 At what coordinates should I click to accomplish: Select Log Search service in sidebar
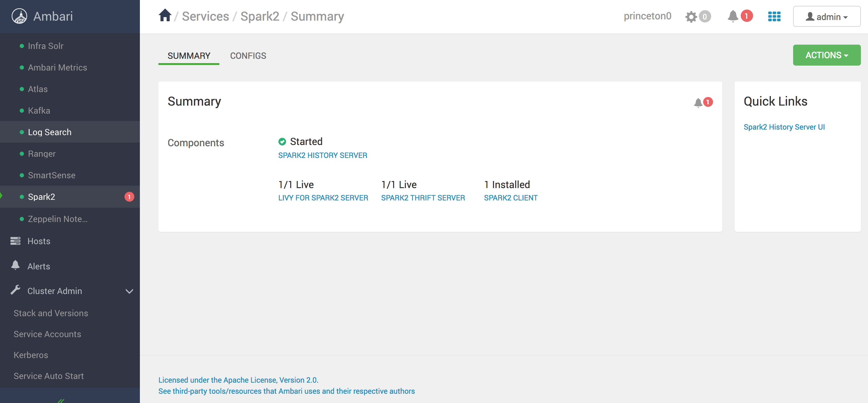click(x=50, y=132)
